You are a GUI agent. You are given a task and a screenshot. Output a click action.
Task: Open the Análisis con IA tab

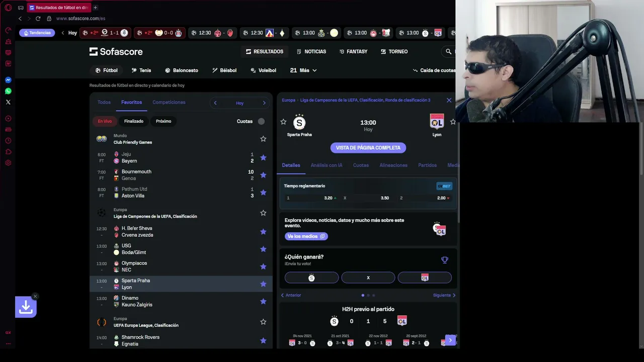coord(327,165)
